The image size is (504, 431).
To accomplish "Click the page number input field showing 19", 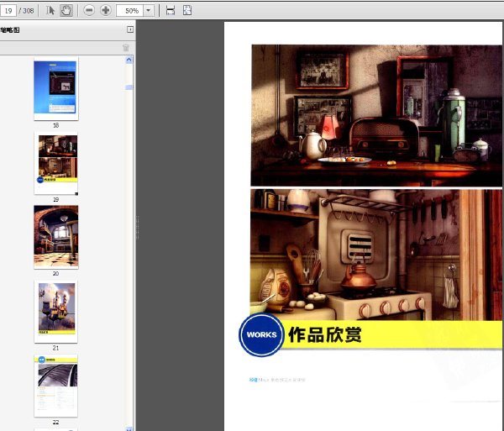I will click(x=8, y=11).
